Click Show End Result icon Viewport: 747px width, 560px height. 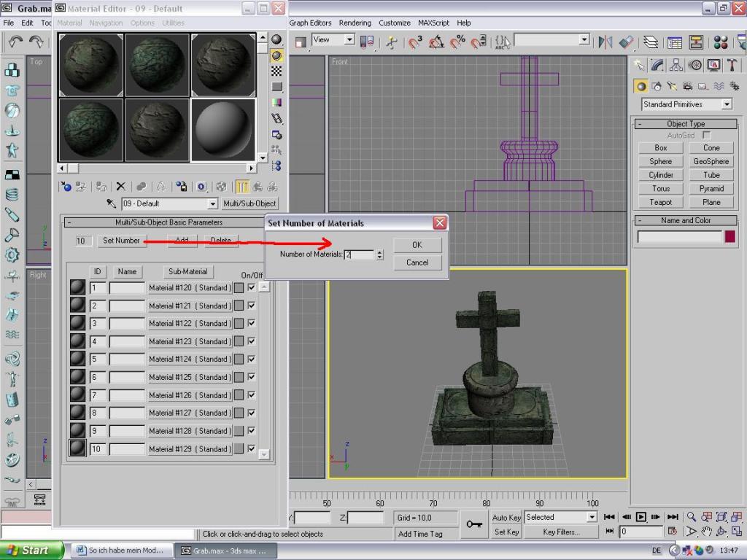[x=242, y=187]
